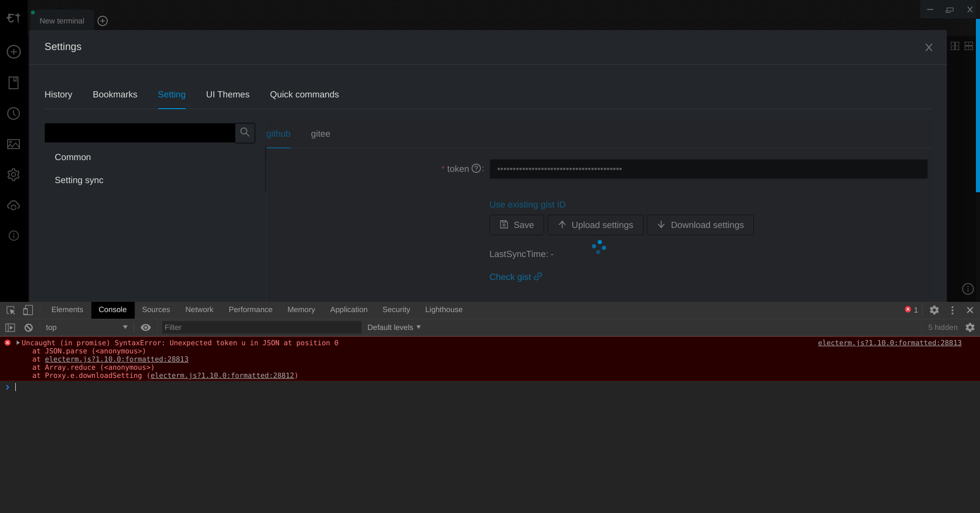
Task: Click the Save button
Action: (x=517, y=225)
